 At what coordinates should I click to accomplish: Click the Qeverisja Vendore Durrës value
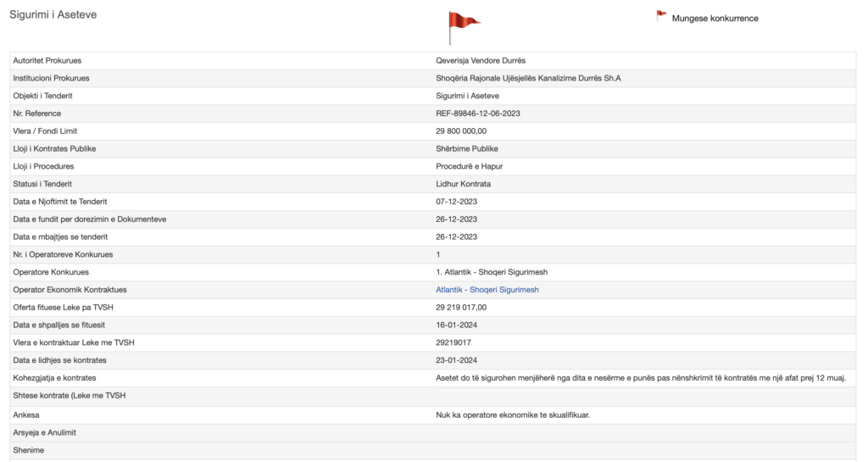(x=481, y=61)
